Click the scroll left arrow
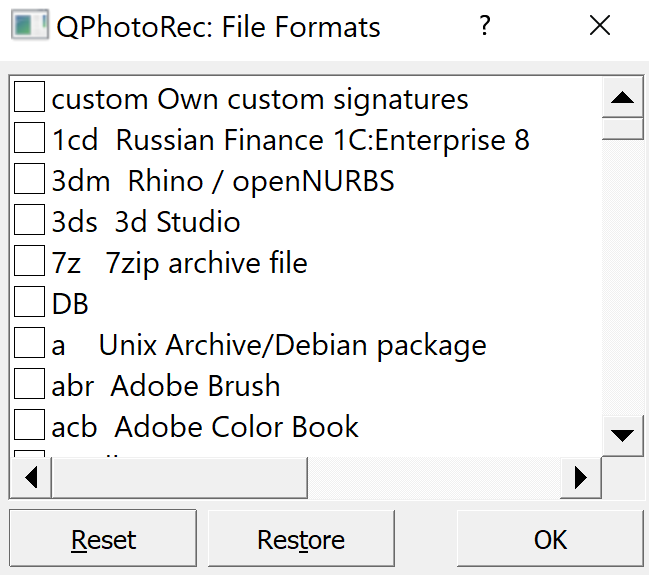 (x=30, y=478)
